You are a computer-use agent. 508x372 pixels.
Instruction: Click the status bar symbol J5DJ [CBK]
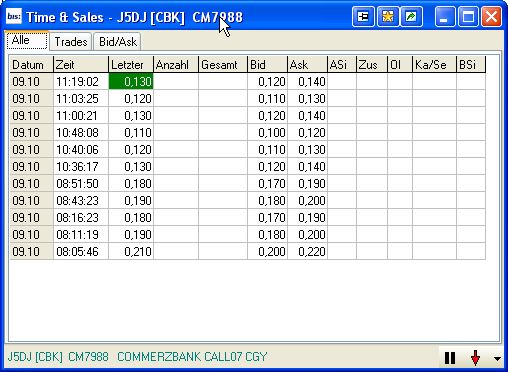tap(35, 357)
